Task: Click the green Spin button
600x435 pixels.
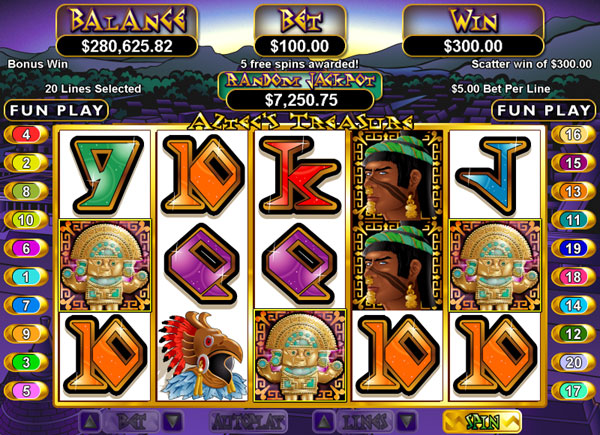Action: [x=482, y=422]
